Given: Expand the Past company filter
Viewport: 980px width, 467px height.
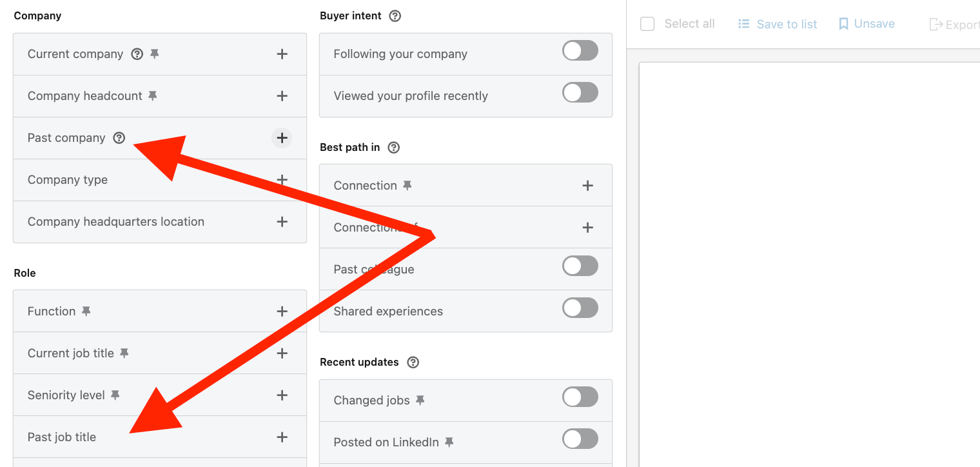Looking at the screenshot, I should tap(282, 137).
